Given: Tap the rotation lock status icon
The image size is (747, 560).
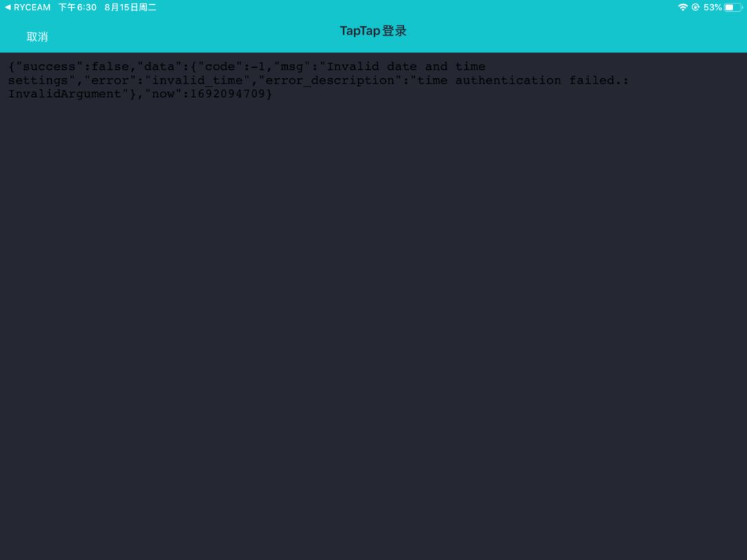Looking at the screenshot, I should pyautogui.click(x=696, y=7).
